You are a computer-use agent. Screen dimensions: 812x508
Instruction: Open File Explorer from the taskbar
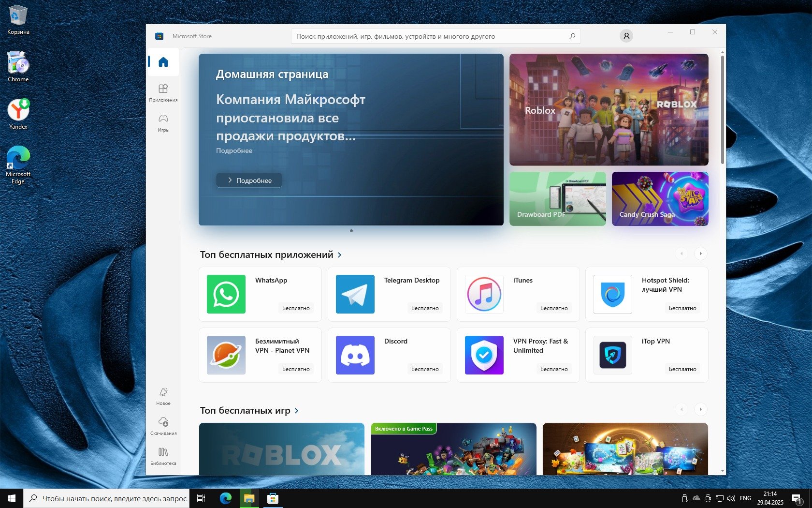tap(249, 498)
